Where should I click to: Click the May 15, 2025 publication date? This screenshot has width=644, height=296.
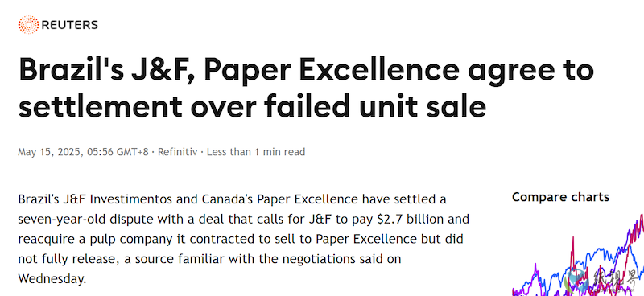pos(49,152)
